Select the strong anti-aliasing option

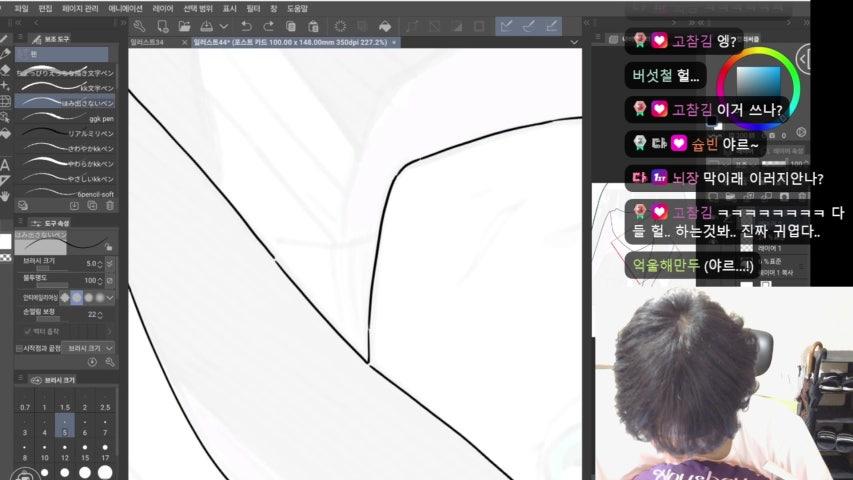pos(100,297)
